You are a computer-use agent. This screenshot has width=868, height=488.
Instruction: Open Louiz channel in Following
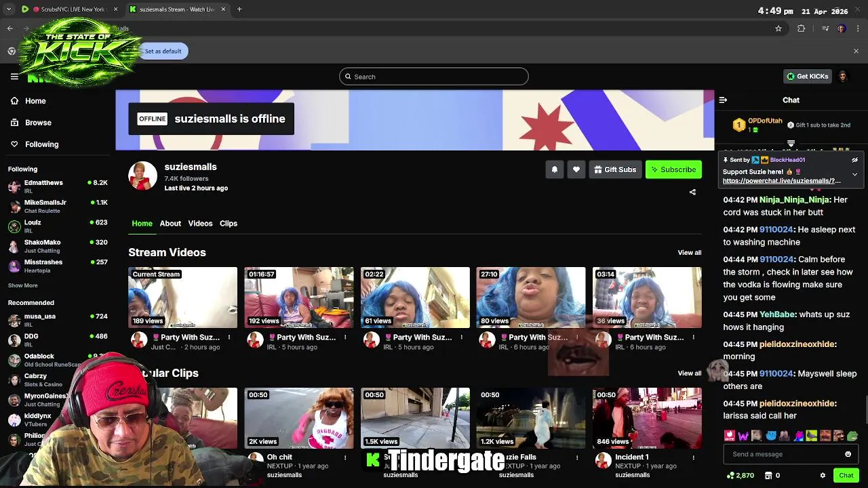[x=58, y=226]
